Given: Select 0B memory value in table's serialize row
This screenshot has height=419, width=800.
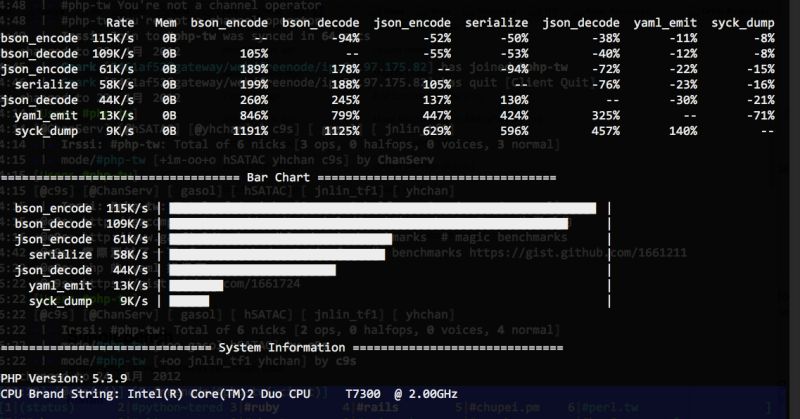Looking at the screenshot, I should [x=169, y=85].
